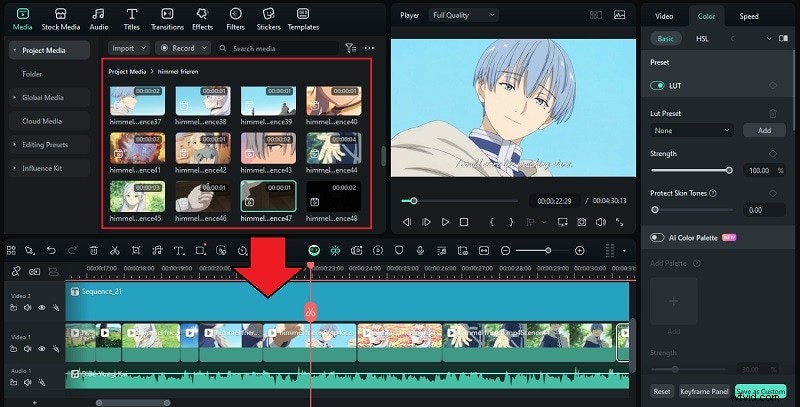
Task: Adjust the LUT Strength slider
Action: 691,170
